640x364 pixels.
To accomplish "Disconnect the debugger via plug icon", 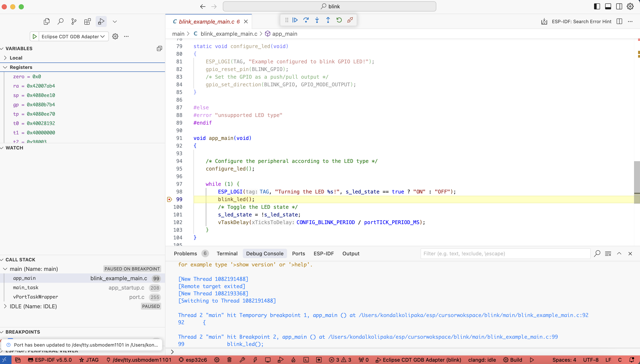I will click(x=350, y=20).
